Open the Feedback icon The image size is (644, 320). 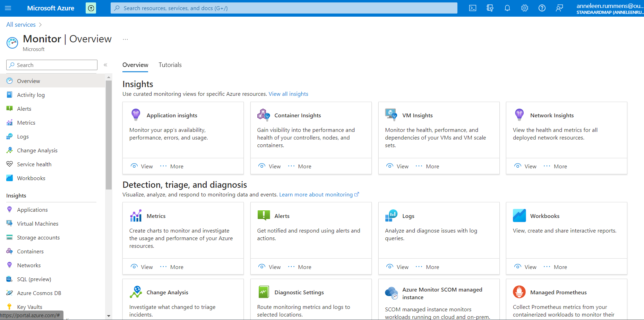[x=559, y=8]
